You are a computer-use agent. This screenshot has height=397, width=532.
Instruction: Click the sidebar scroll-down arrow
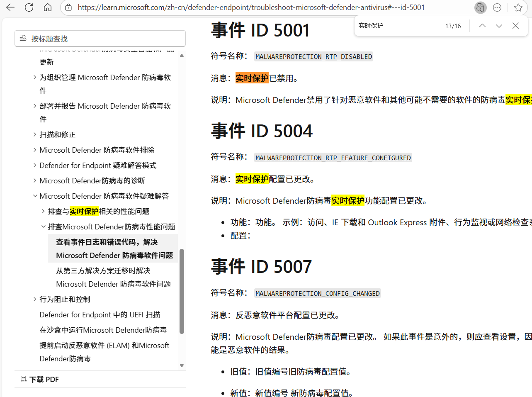pos(182,365)
